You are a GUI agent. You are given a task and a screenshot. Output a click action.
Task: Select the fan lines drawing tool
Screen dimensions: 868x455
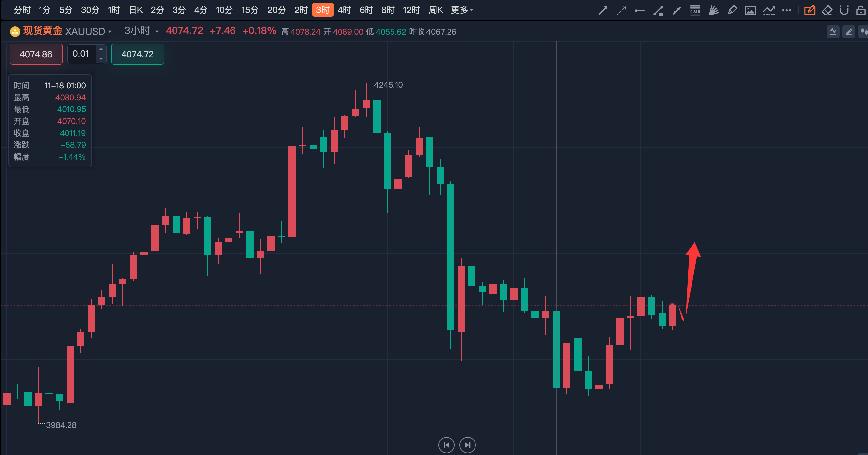(713, 11)
